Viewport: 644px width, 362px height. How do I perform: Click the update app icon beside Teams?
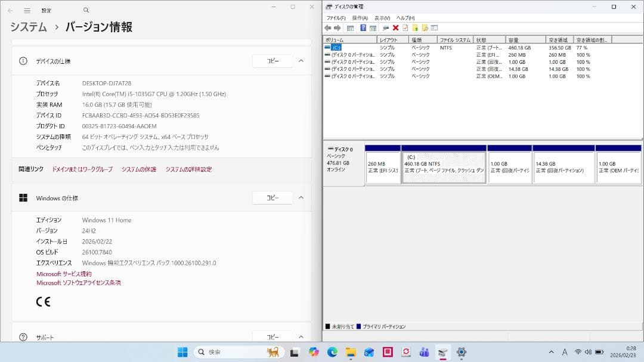tap(406, 352)
